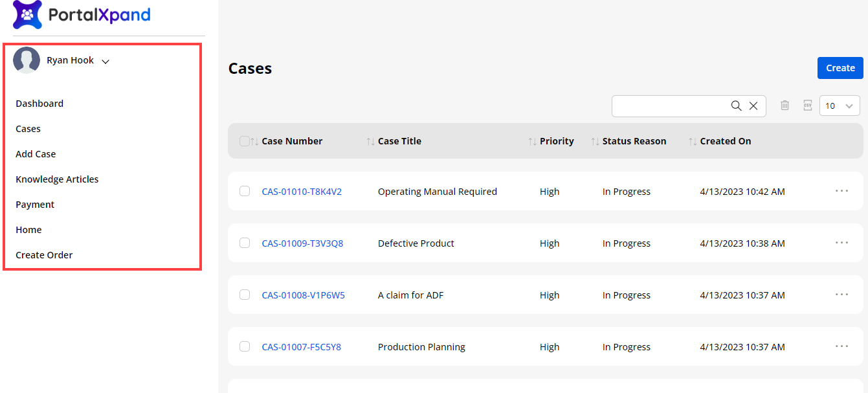This screenshot has height=393, width=868.
Task: Click Ryan Hook's profile avatar
Action: (27, 60)
